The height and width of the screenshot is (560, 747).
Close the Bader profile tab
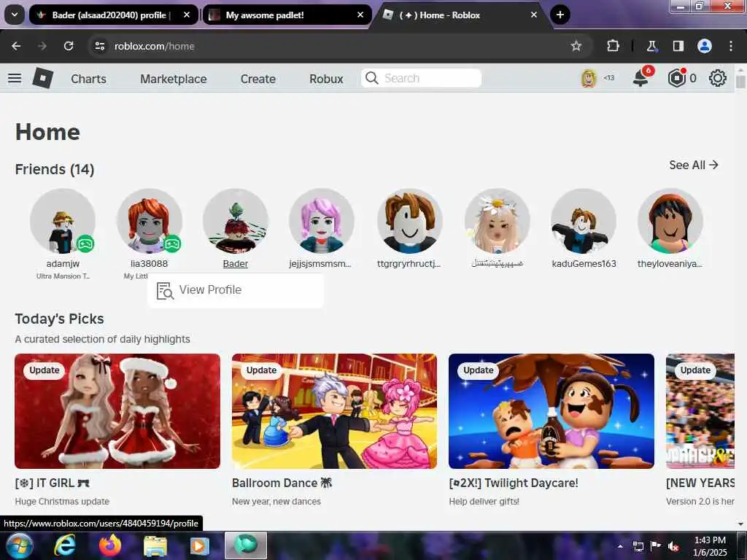point(187,15)
